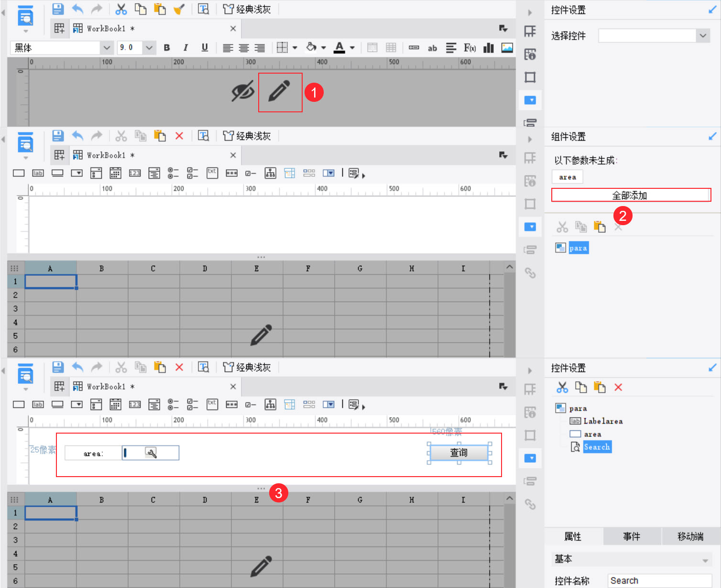The width and height of the screenshot is (721, 588).
Task: Open the 黑体 font name dropdown
Action: pyautogui.click(x=107, y=48)
